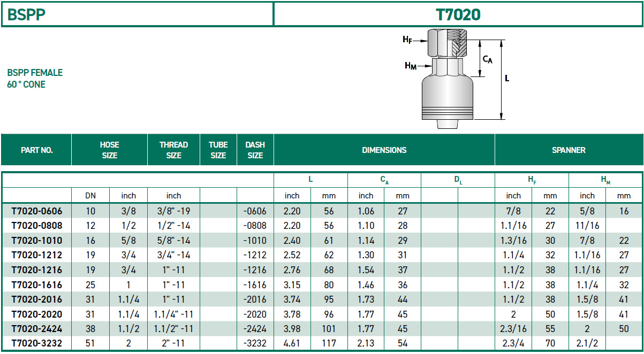This screenshot has width=644, height=354.
Task: Click the BSPP heading at top
Action: 26,14
